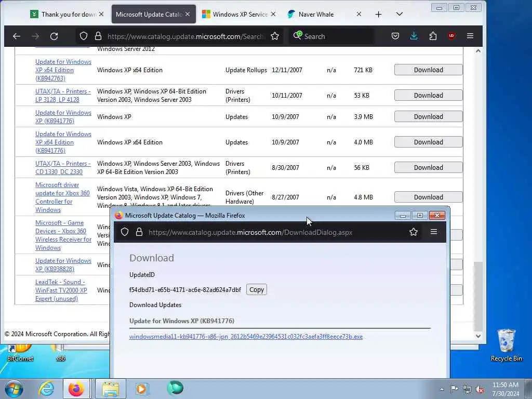Screen dimensions: 532x399
Task: Open the uBlock Origin extension icon
Action: point(451,36)
